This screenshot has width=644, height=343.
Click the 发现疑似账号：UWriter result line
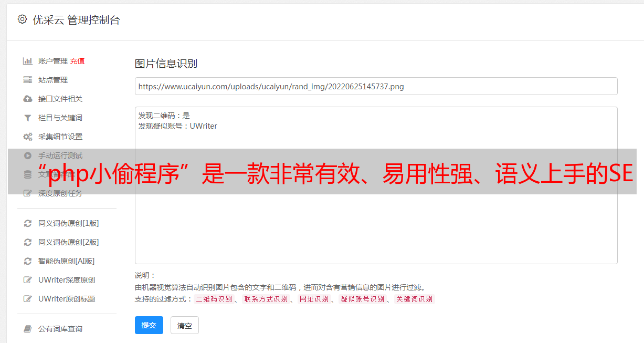click(x=178, y=126)
